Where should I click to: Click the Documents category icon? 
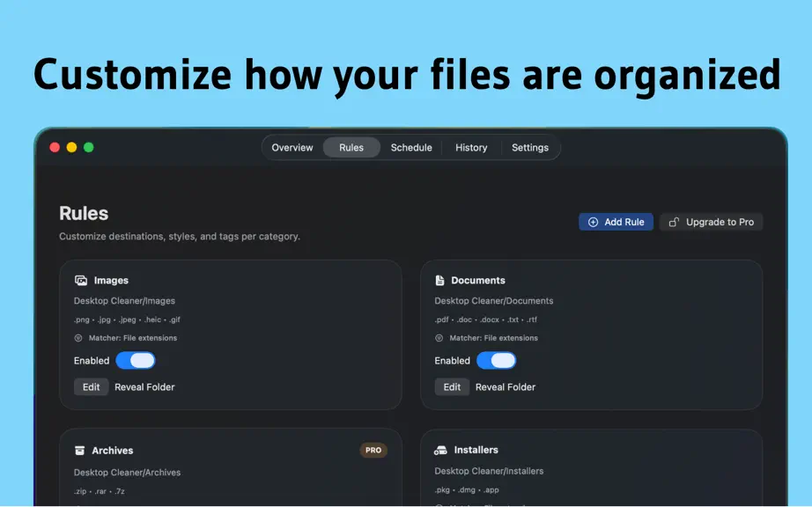tap(439, 281)
